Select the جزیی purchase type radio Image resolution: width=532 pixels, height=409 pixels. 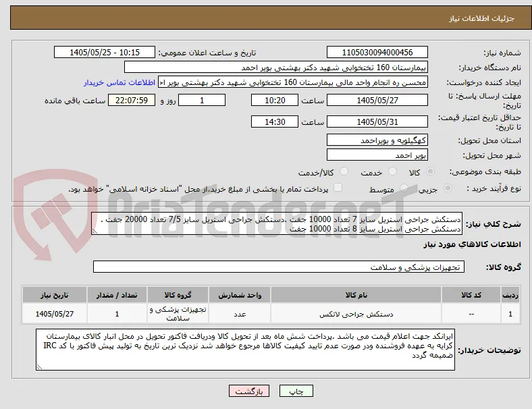click(x=448, y=188)
